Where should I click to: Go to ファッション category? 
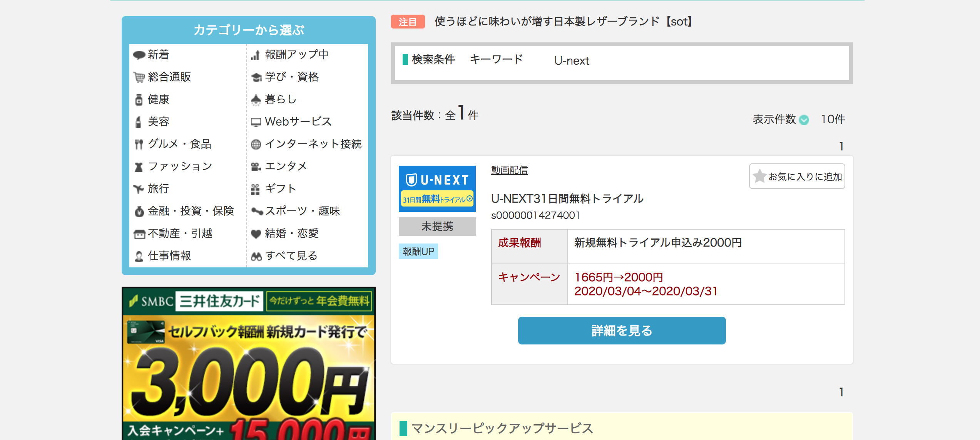tap(180, 166)
